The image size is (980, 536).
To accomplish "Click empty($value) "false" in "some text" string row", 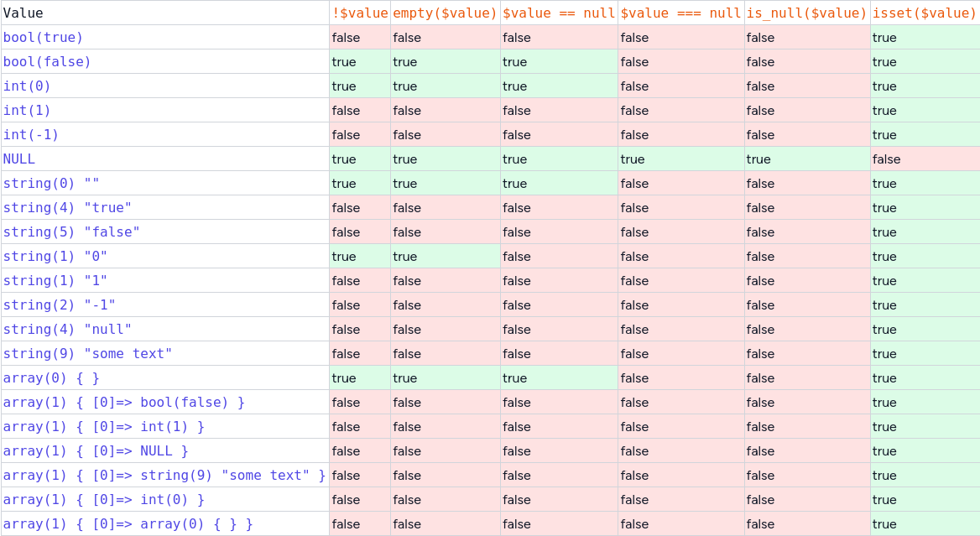I will tap(446, 354).
